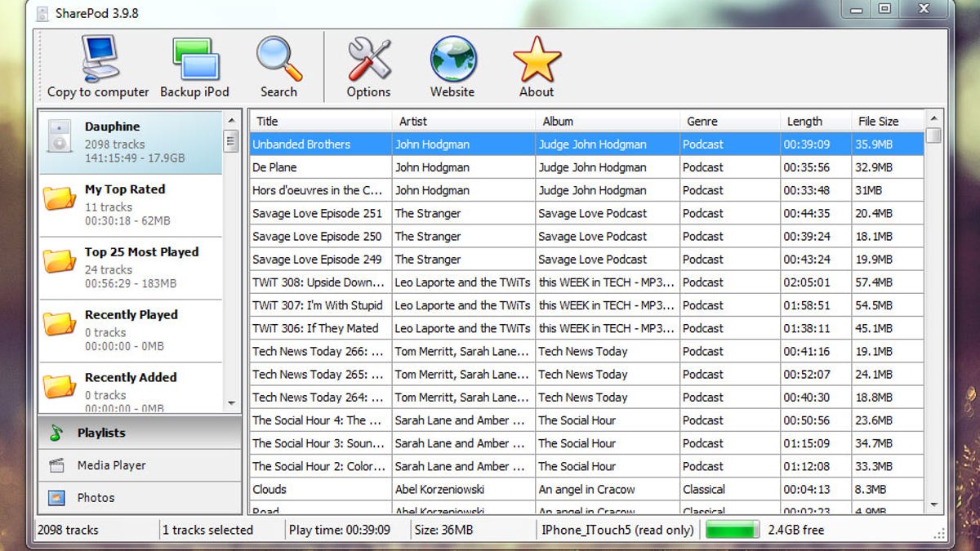Viewport: 980px width, 551px height.
Task: Click the Recently Played folder icon
Action: pos(60,324)
